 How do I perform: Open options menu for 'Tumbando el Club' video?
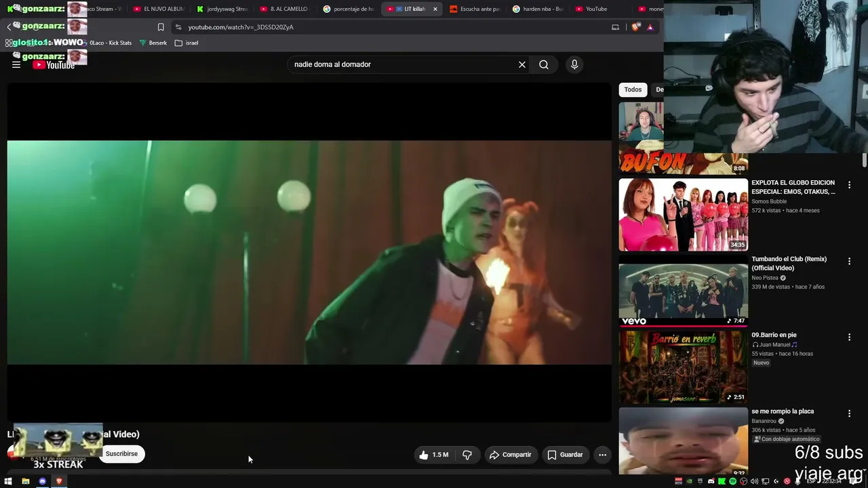point(849,261)
